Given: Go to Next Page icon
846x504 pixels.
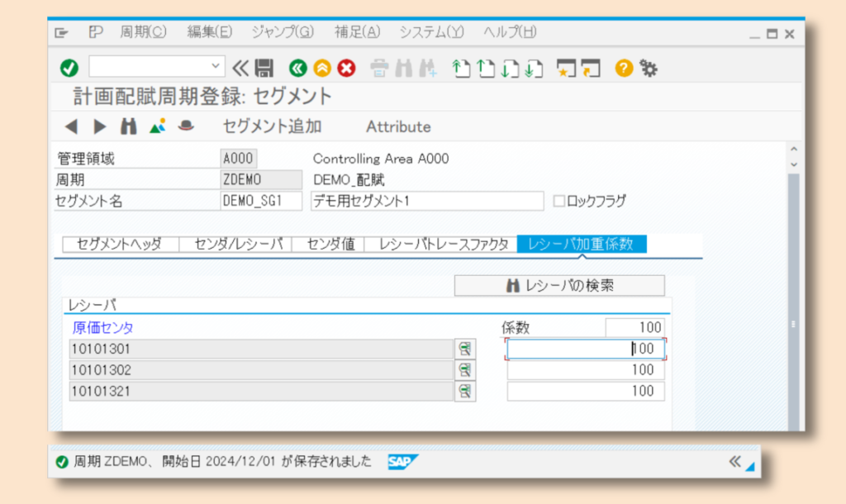Looking at the screenshot, I should click(x=510, y=69).
